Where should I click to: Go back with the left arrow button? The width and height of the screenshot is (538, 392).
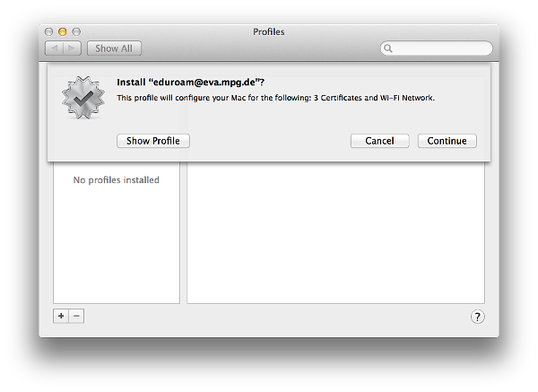54,48
